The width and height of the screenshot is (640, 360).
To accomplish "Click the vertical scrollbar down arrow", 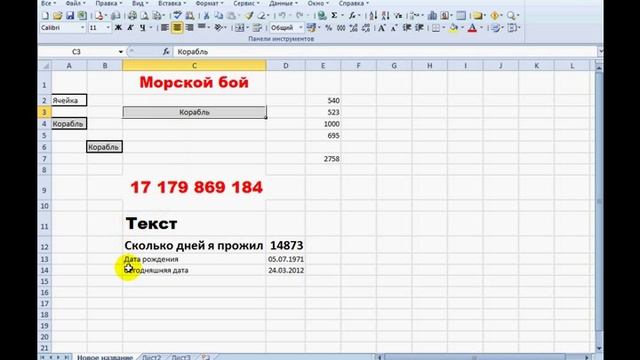I will click(599, 348).
